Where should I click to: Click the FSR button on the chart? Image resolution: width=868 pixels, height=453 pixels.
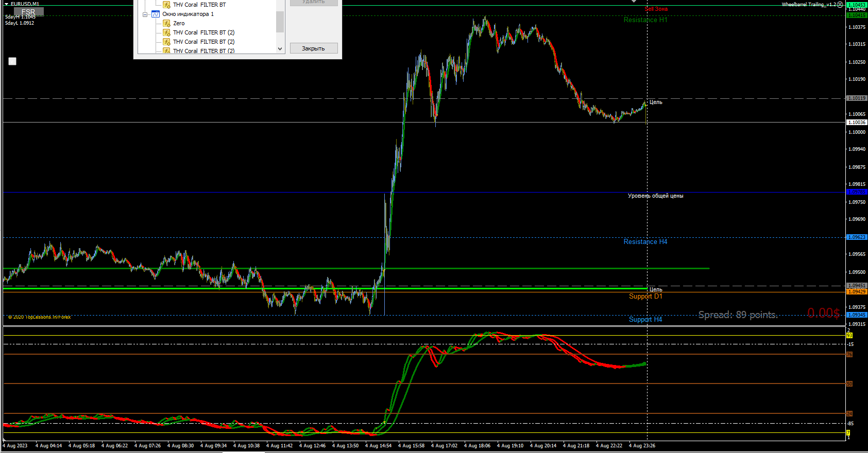pos(28,11)
